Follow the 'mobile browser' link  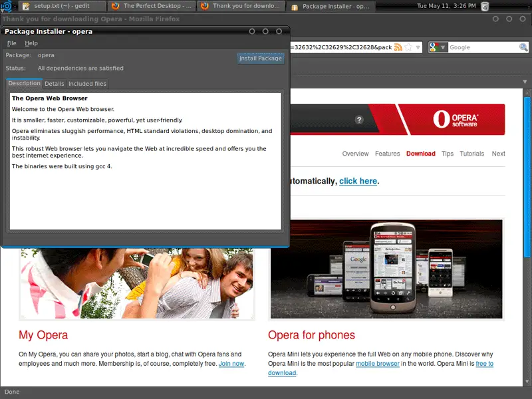click(377, 364)
